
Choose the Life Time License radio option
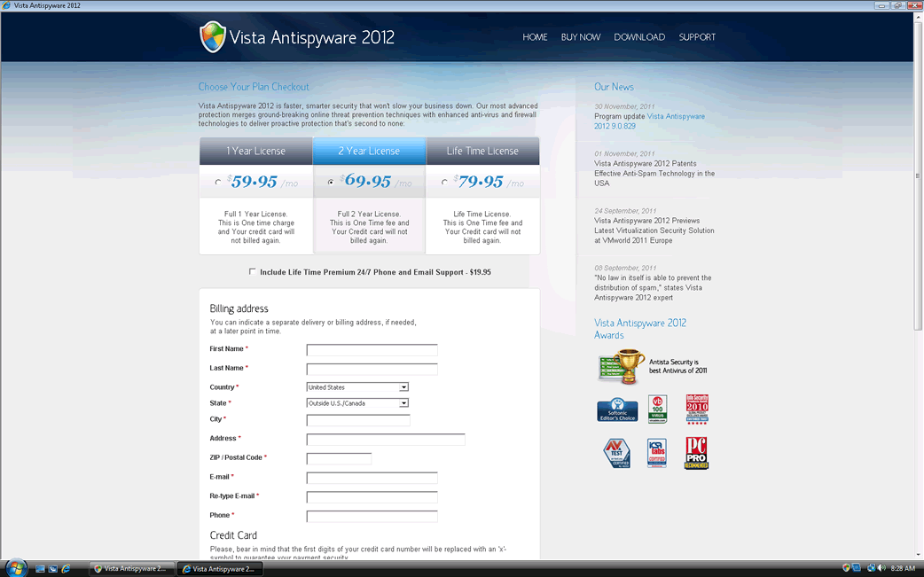pyautogui.click(x=444, y=183)
